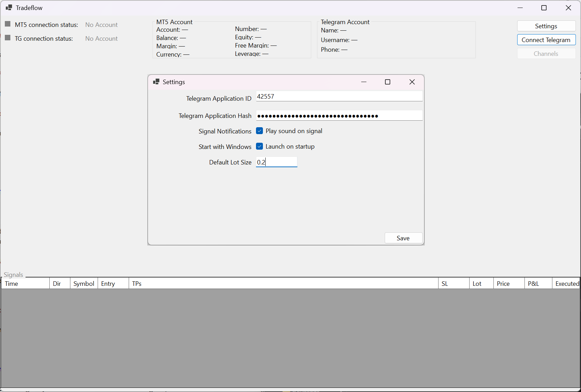Click the P&L column header
The height and width of the screenshot is (392, 581).
click(538, 283)
